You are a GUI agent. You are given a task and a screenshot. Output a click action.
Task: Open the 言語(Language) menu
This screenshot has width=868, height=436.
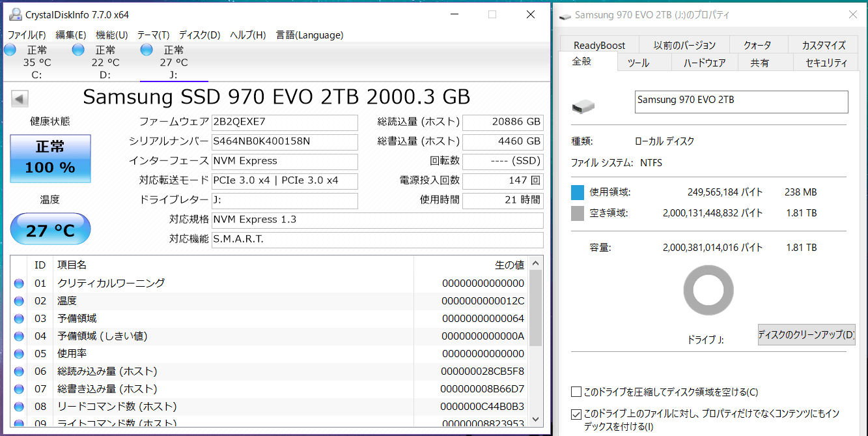click(309, 35)
